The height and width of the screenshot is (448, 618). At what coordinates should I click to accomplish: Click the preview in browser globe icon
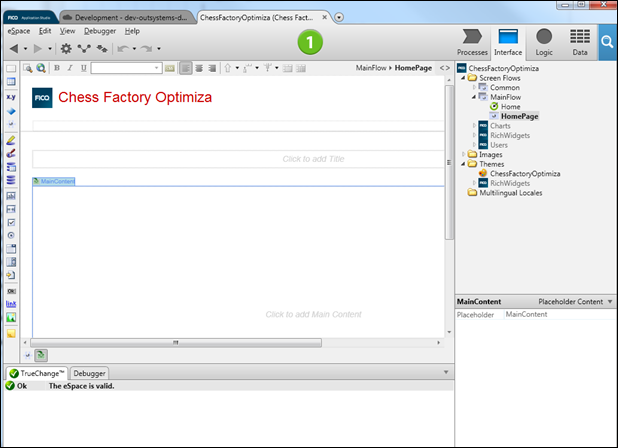[x=41, y=68]
